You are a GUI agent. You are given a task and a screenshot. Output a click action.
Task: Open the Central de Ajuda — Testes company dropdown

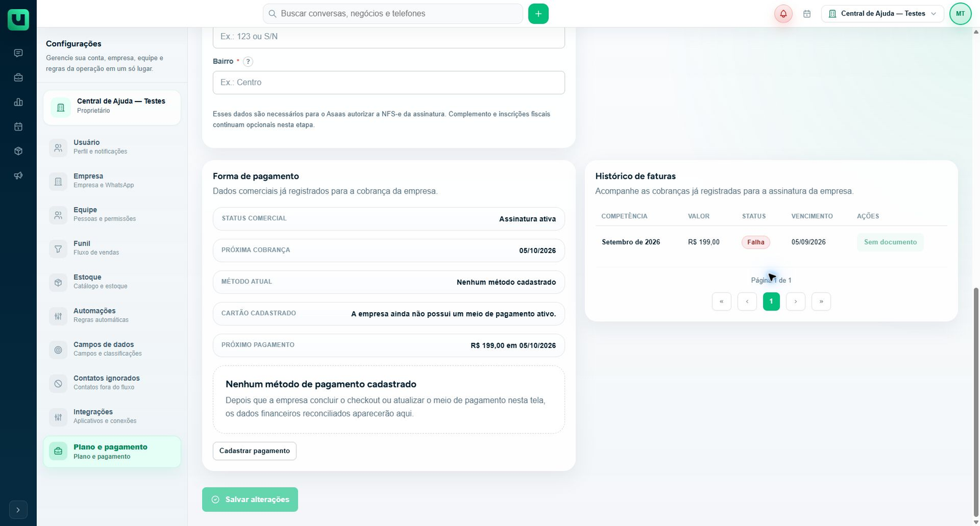(x=883, y=13)
